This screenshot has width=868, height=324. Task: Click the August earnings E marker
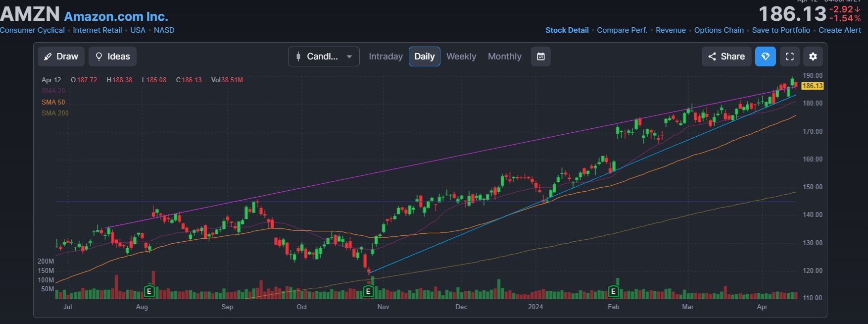(x=149, y=291)
